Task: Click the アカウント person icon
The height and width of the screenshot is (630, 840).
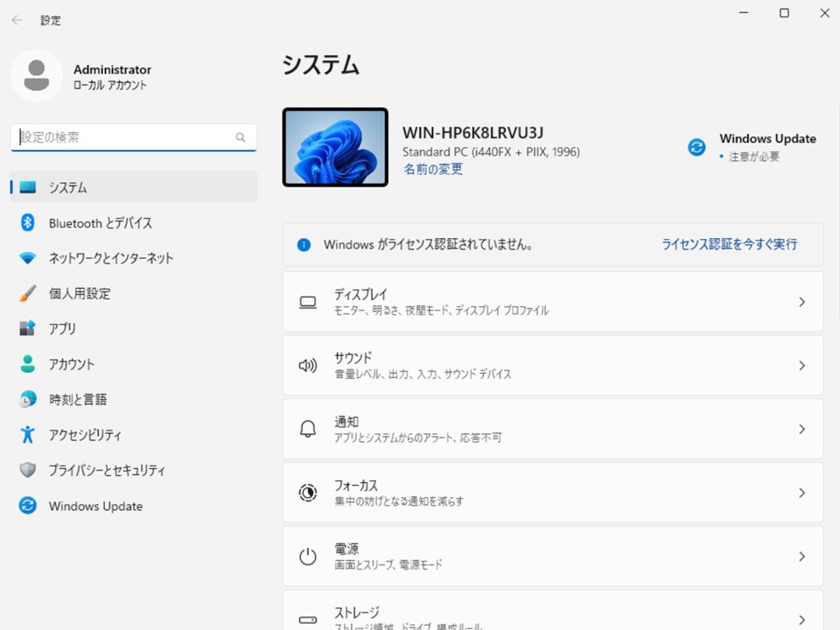Action: coord(28,364)
